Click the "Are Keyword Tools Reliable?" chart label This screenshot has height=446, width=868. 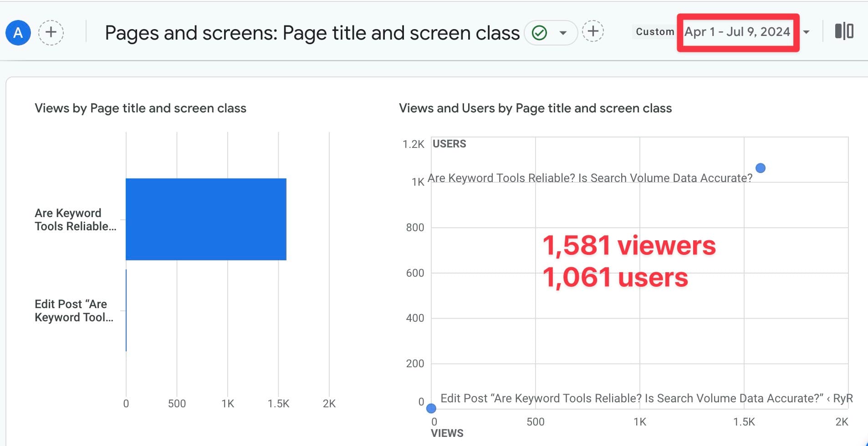coord(591,177)
